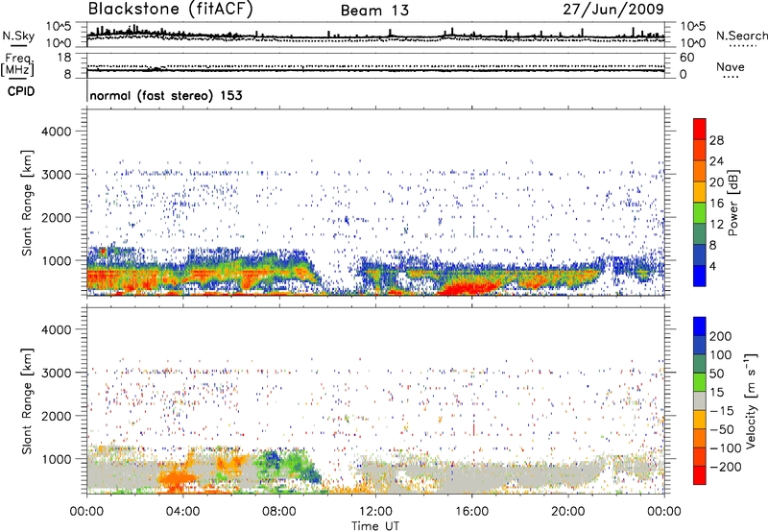Click the 16:00 time tick label

tap(471, 512)
